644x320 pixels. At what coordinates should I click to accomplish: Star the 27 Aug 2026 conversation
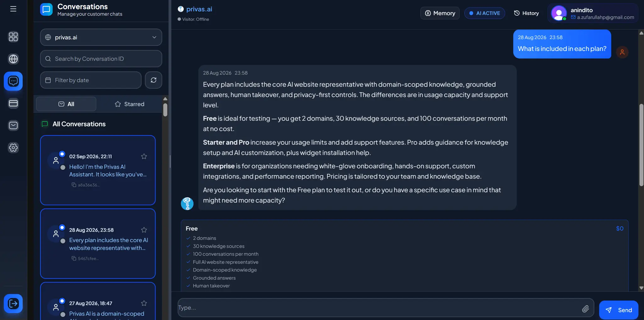pyautogui.click(x=144, y=303)
